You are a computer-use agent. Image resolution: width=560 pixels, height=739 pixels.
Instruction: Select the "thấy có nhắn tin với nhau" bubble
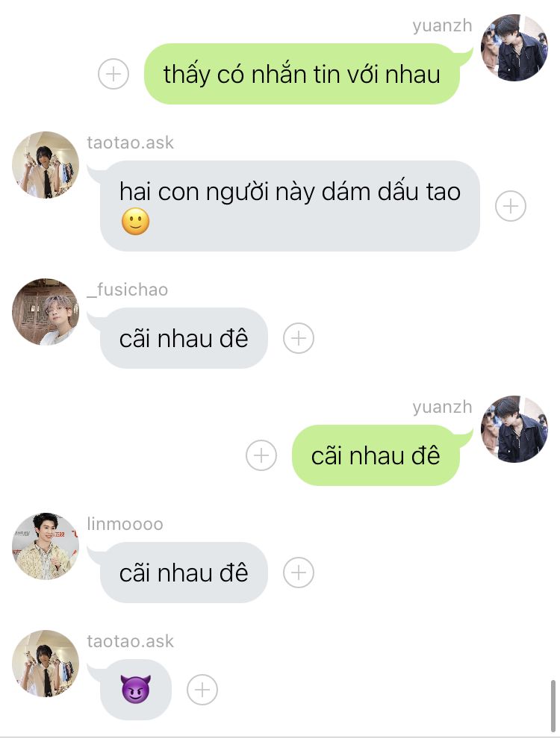click(x=302, y=74)
